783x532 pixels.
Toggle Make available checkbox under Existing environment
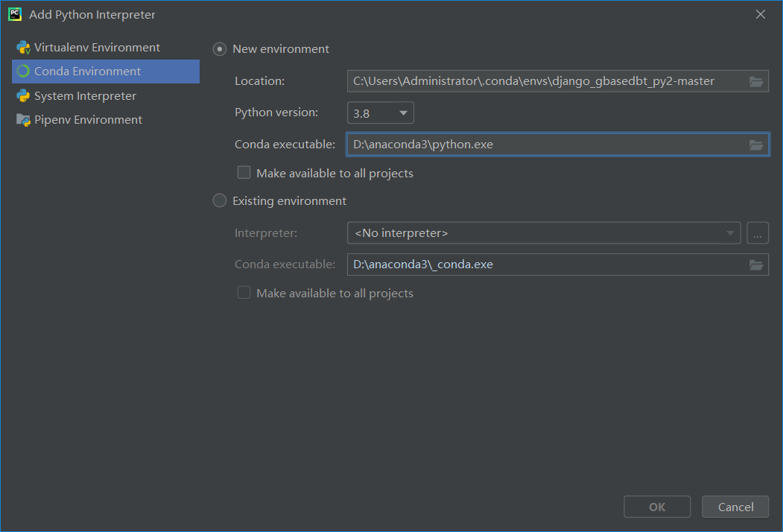point(244,293)
